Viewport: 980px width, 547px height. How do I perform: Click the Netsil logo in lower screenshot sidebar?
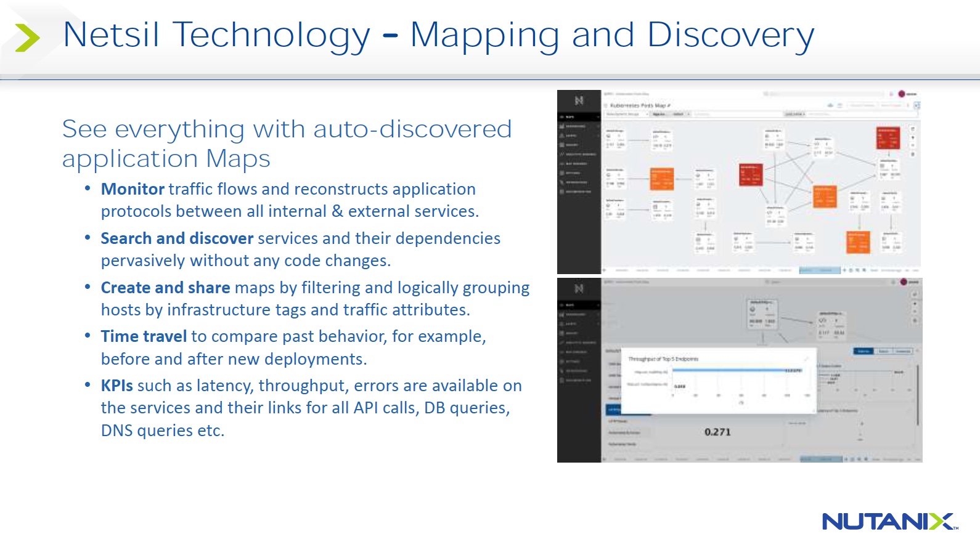click(579, 288)
